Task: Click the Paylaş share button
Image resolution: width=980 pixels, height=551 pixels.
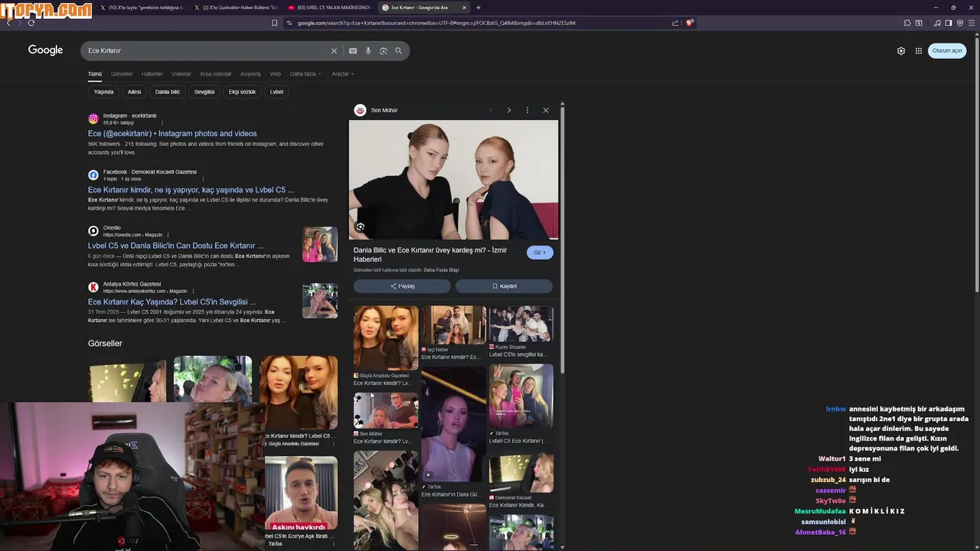Action: 402,286
